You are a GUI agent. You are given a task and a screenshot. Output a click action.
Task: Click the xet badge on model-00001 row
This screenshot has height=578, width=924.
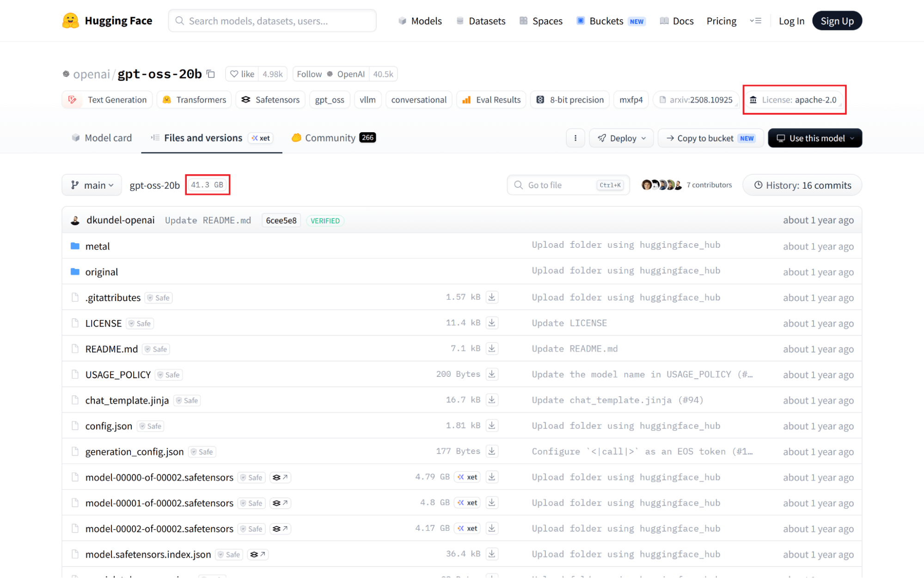tap(467, 503)
